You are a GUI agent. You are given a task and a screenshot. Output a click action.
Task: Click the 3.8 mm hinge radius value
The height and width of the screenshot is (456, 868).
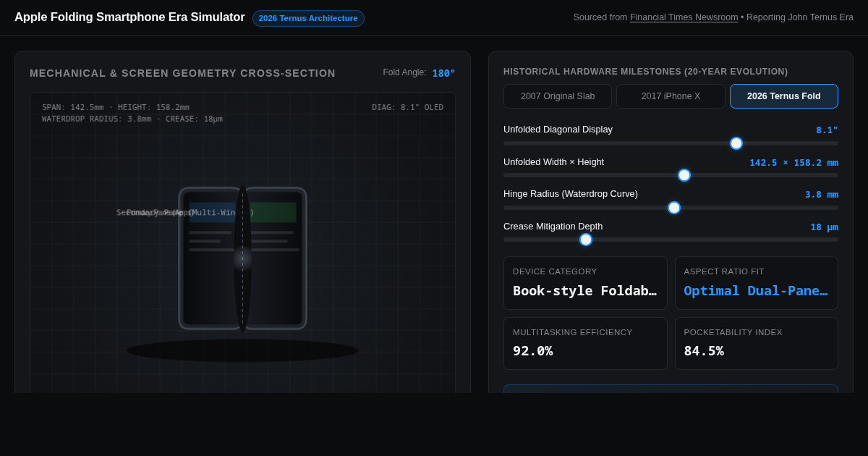click(x=822, y=195)
